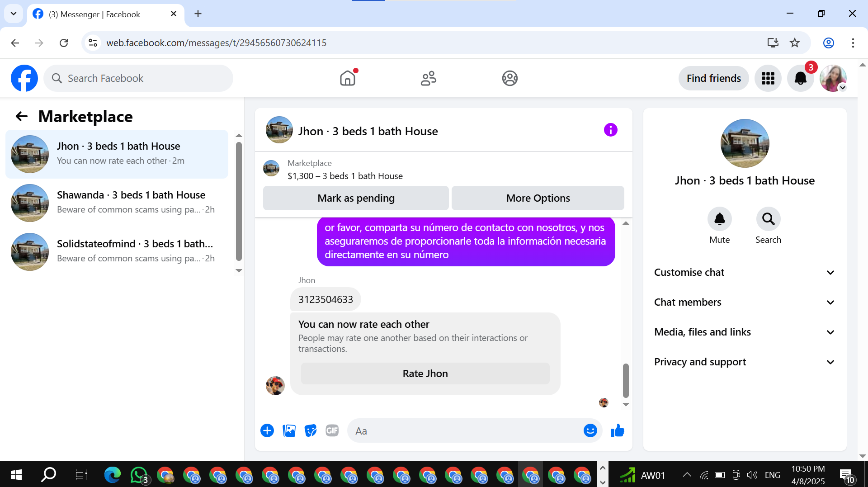
Task: Attach a photo using image icon
Action: coord(289,430)
